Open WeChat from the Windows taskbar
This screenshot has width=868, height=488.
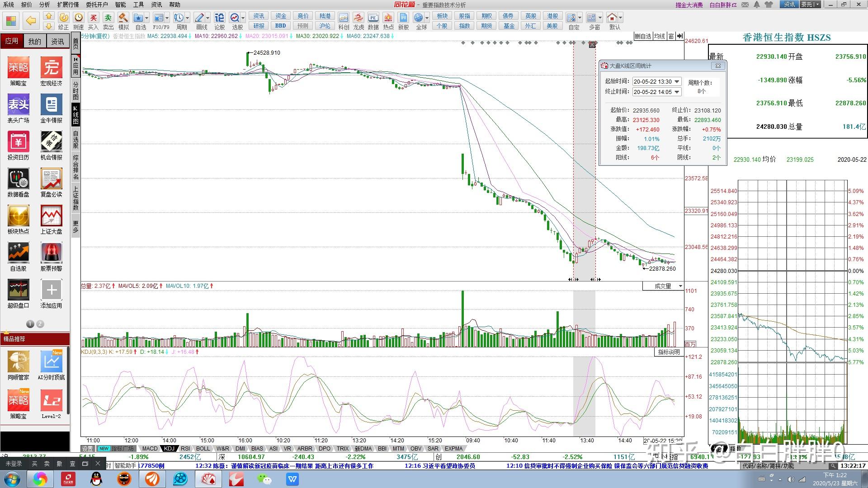click(x=264, y=479)
